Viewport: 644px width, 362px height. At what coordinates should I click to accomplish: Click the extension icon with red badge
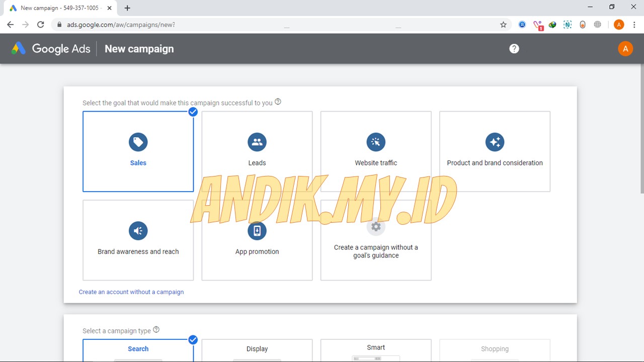(538, 25)
